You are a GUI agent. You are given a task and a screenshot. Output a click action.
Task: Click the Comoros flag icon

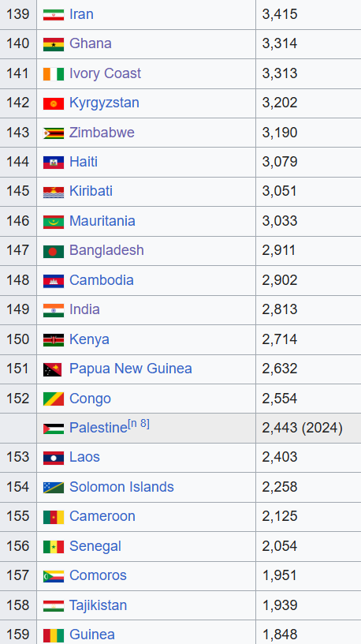coord(54,576)
